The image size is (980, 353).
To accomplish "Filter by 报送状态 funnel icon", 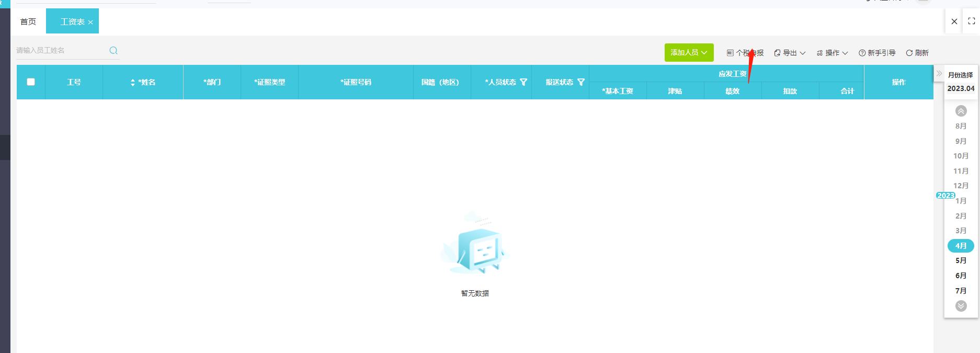I will [581, 82].
